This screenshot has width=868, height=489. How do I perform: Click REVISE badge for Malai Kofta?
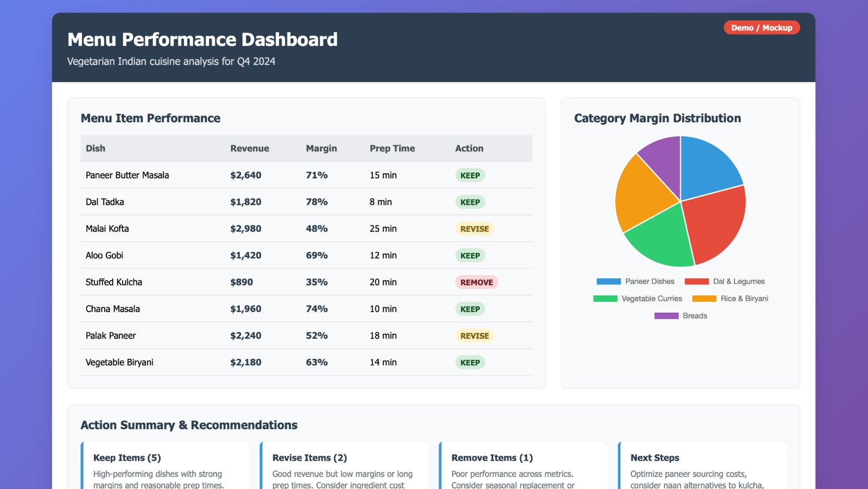(x=474, y=229)
